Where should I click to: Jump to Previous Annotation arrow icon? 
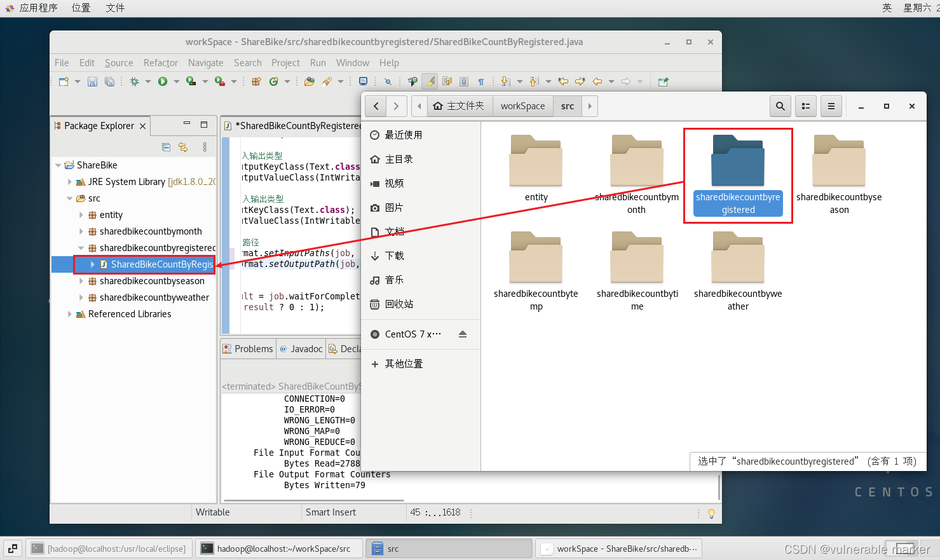tap(534, 81)
